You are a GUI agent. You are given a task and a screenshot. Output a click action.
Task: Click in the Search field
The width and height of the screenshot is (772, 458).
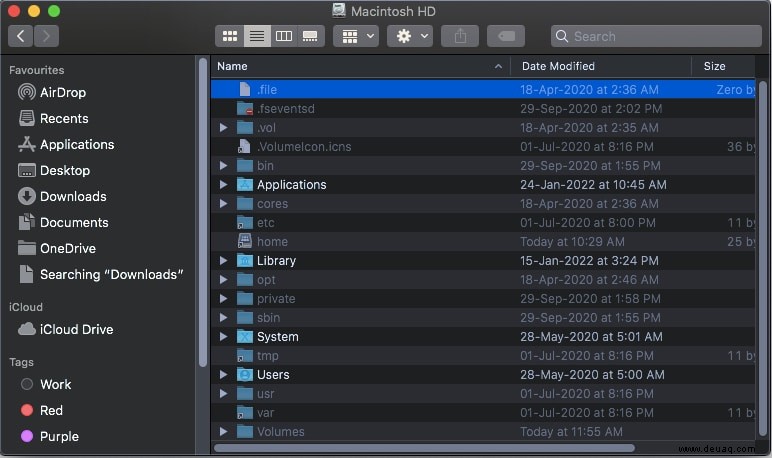pos(656,36)
